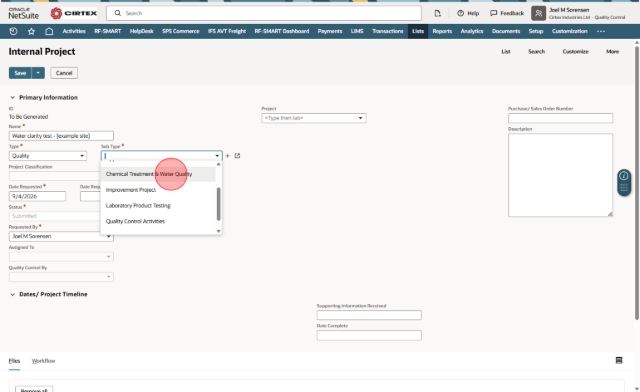Click the Save button
Screen dimensions: 640x392
pos(20,73)
